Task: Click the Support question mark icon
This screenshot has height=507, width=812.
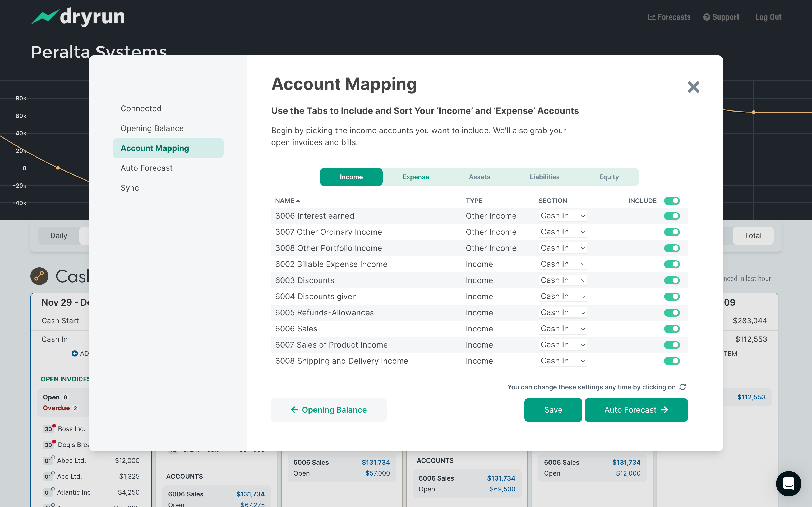Action: pyautogui.click(x=706, y=17)
